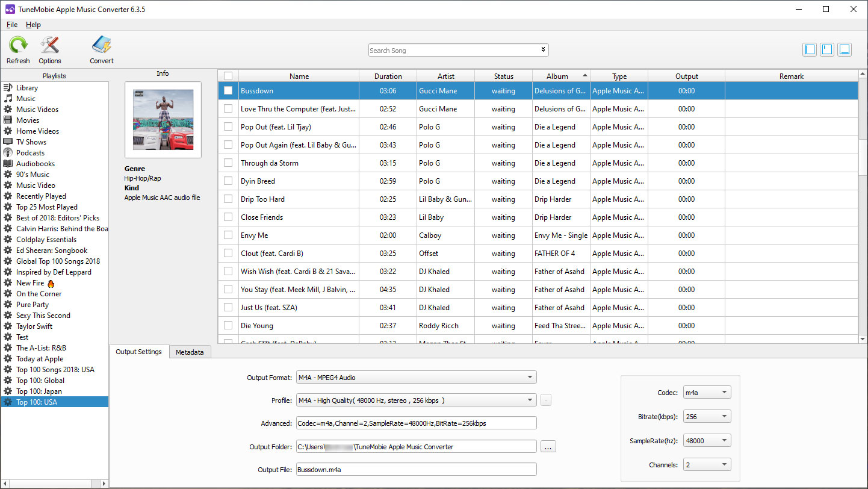Sort songs by Album column header
868x489 pixels.
click(x=561, y=76)
